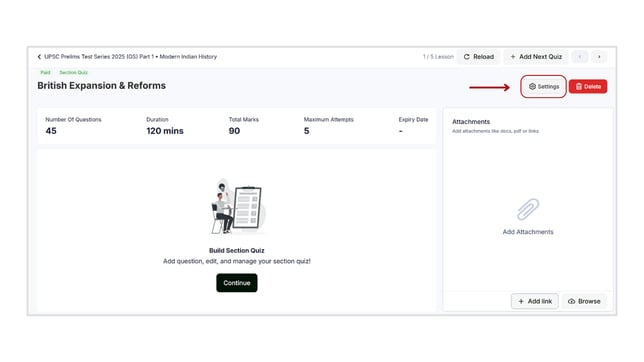Click the back chevron beside the breadcrumb
The height and width of the screenshot is (362, 644).
tap(39, 57)
